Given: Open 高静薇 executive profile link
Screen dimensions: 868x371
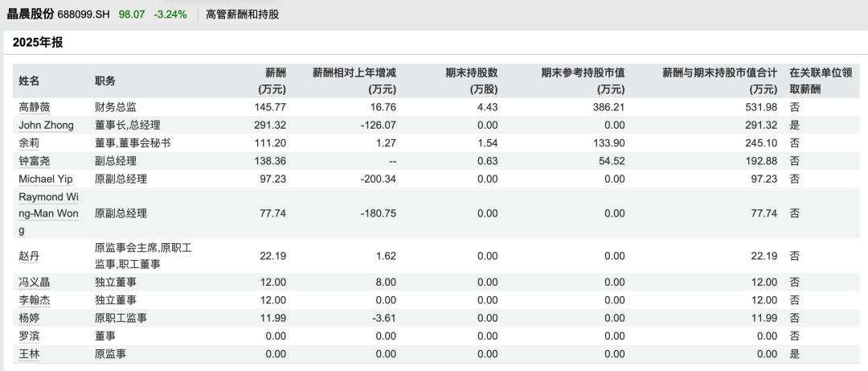Looking at the screenshot, I should point(35,107).
